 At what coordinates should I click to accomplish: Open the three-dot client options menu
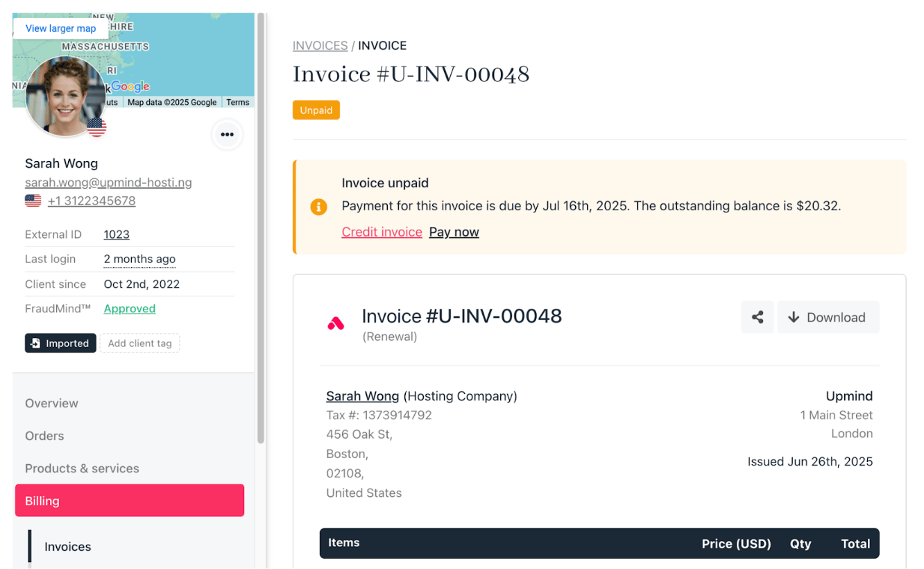[x=227, y=135]
